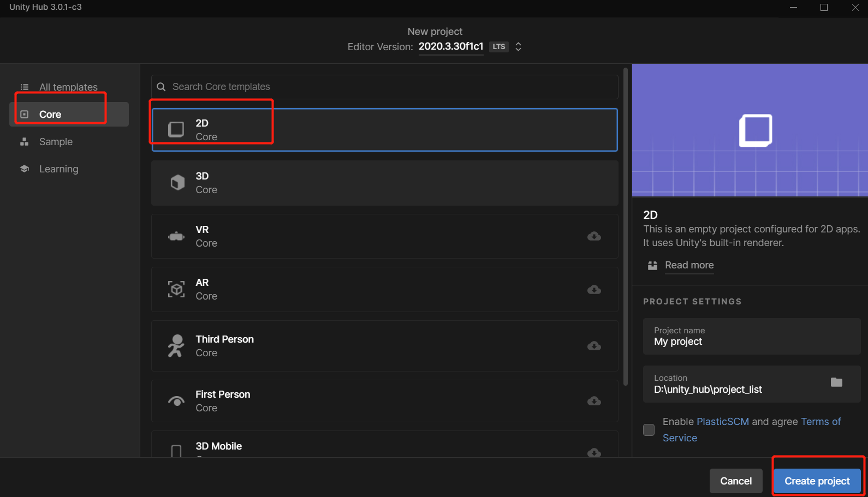The image size is (868, 497).
Task: Download the VR template via cloud icon
Action: point(594,236)
